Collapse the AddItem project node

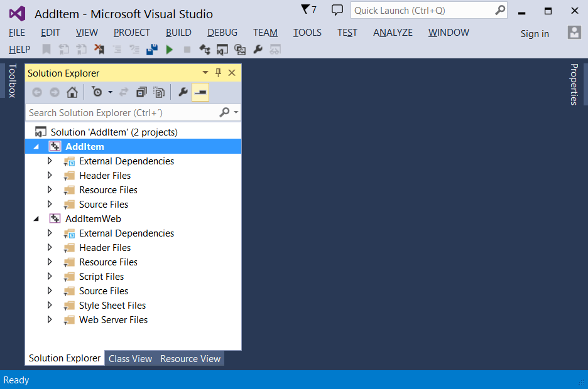point(36,147)
